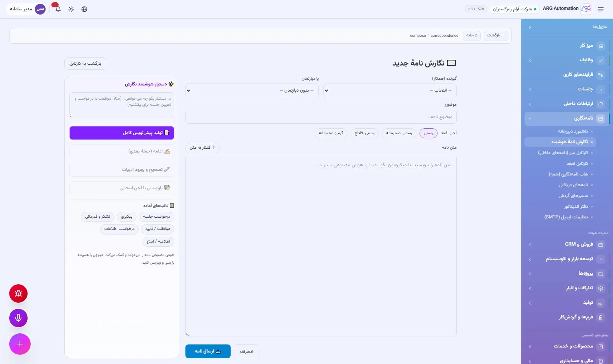Choose اطلاعیه / ابلاغ template chip
This screenshot has height=364, width=613.
pos(158,241)
